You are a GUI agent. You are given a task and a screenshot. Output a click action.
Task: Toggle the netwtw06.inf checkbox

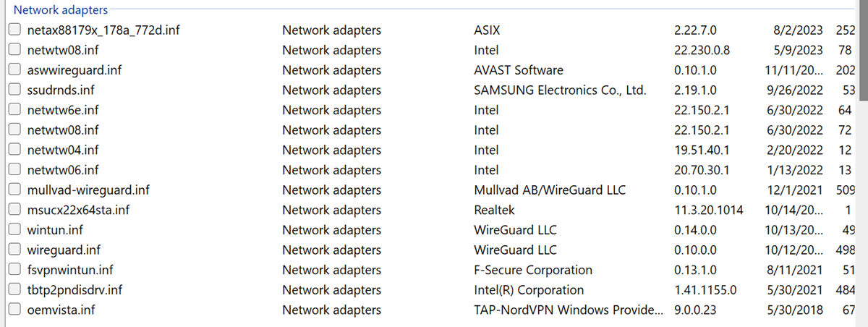pyautogui.click(x=14, y=170)
